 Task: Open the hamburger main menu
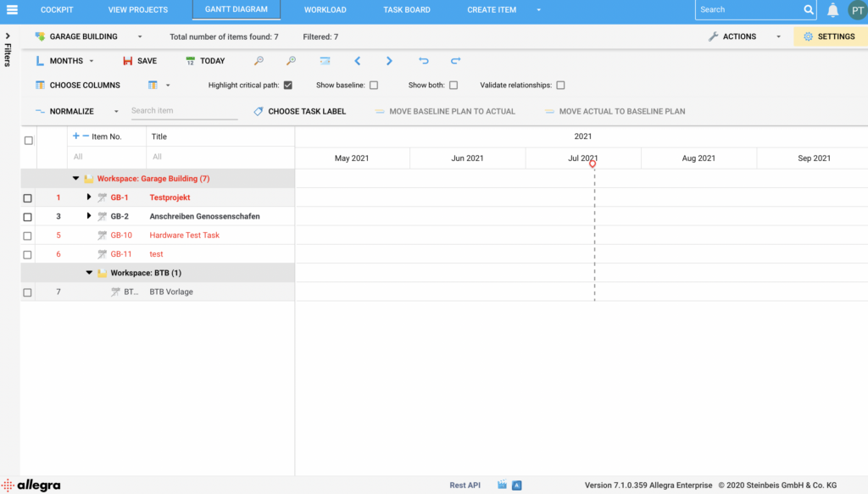[12, 10]
